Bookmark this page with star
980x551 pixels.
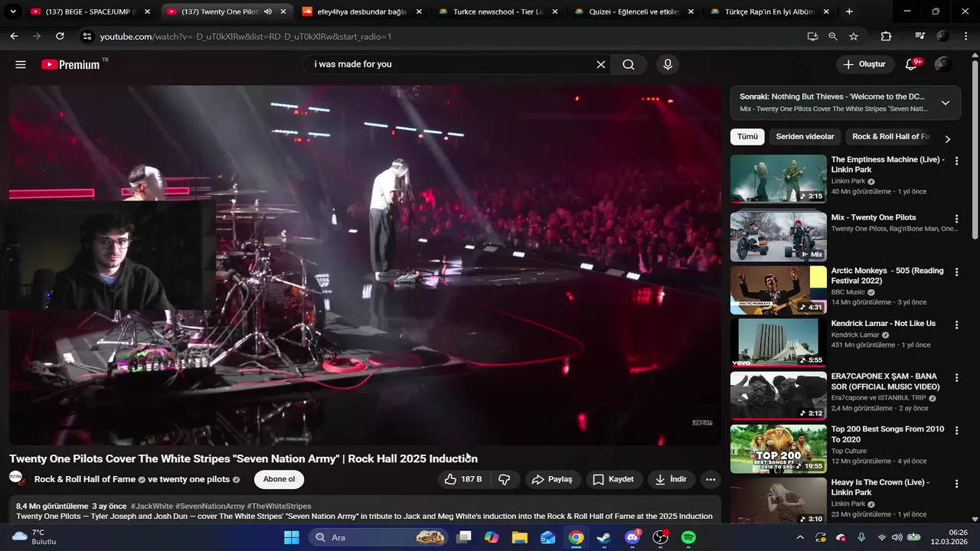point(854,36)
